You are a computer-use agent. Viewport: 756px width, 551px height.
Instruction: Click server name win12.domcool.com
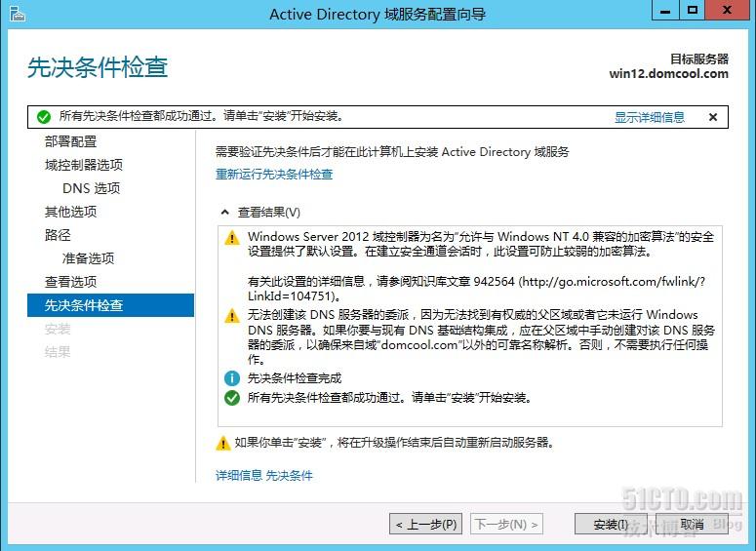(x=669, y=74)
